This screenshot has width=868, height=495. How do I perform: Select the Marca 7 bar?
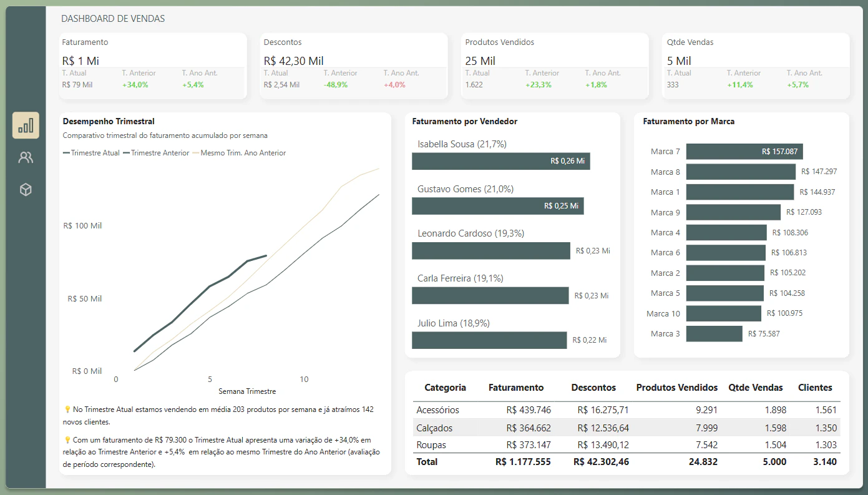pyautogui.click(x=744, y=152)
